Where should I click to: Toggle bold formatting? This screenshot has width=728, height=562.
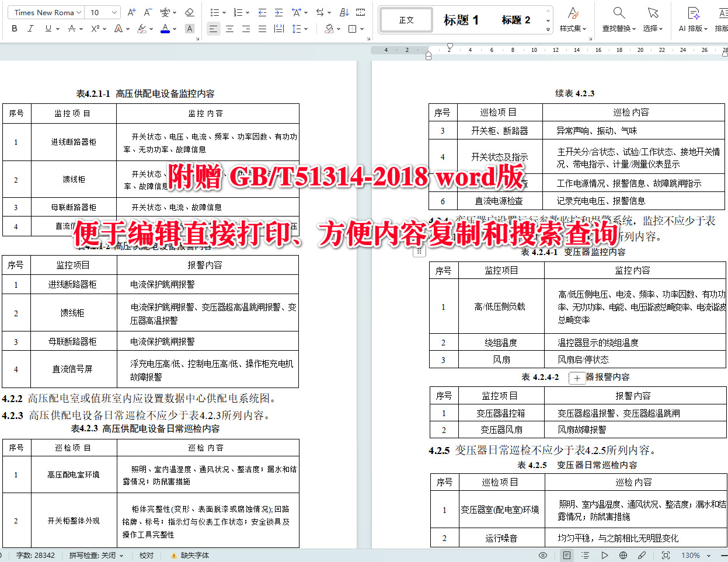pos(15,29)
